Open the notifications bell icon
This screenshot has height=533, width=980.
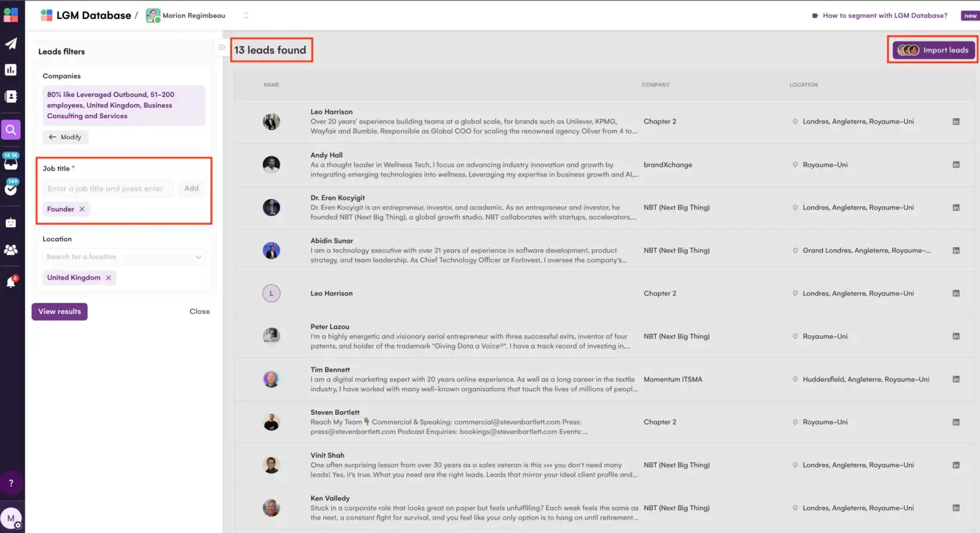coord(11,282)
